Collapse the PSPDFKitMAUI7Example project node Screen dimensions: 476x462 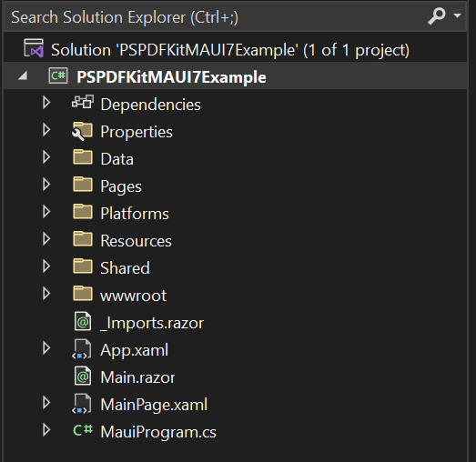tap(23, 75)
